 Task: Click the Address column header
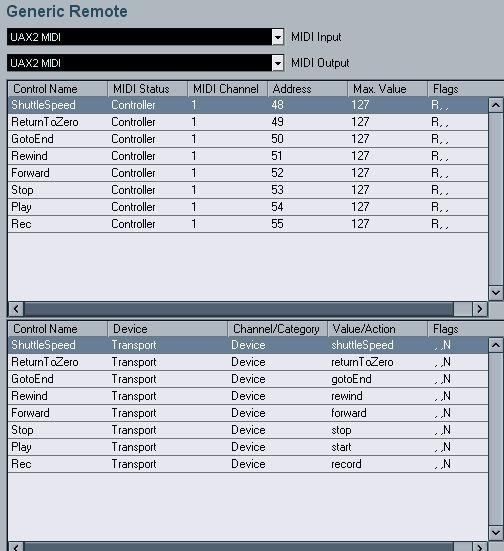pyautogui.click(x=308, y=89)
